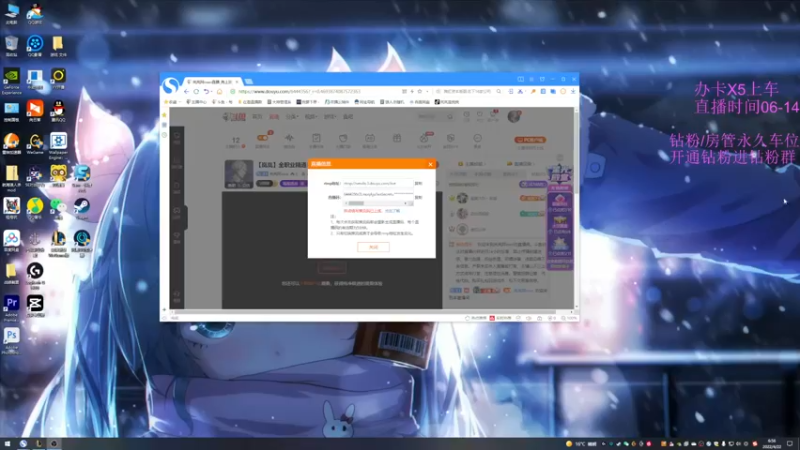Click the Douyu site logo

pyautogui.click(x=234, y=117)
